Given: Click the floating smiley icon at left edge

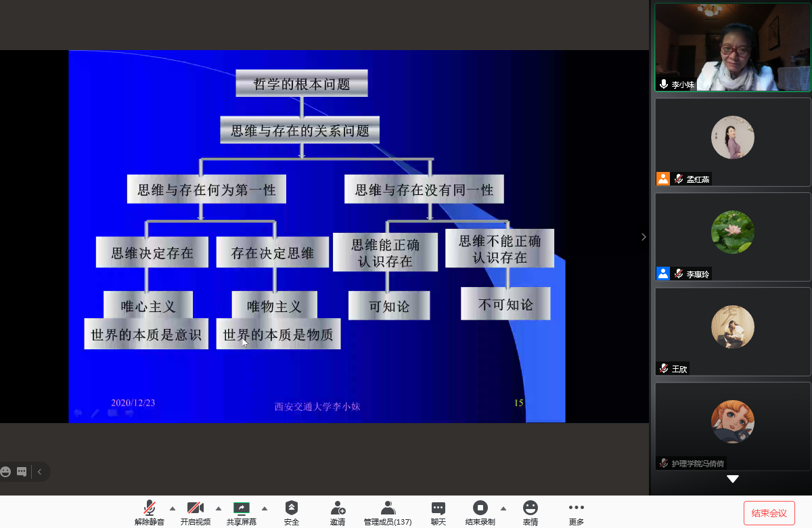Looking at the screenshot, I should (x=6, y=472).
